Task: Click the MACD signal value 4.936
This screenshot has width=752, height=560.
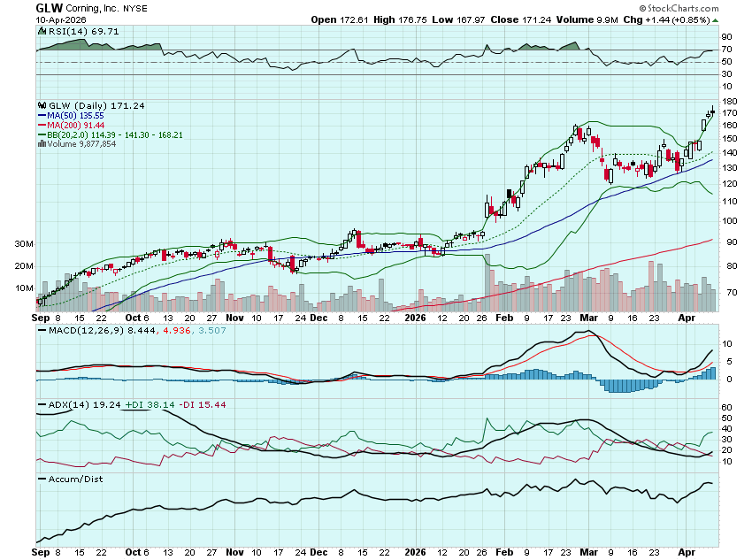Action: tap(176, 331)
